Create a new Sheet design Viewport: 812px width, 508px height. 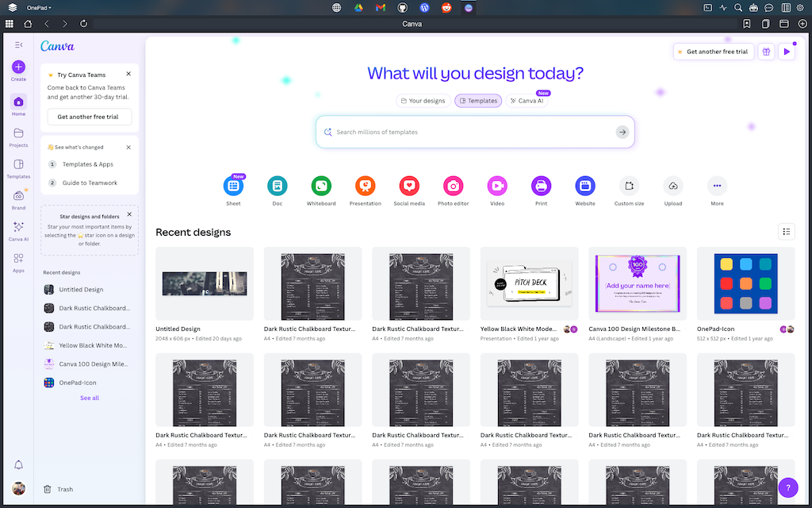pos(233,186)
